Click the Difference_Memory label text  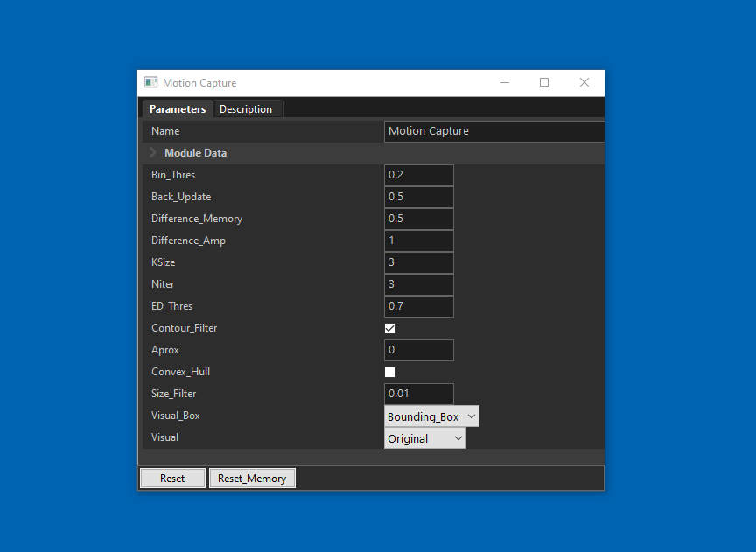(x=197, y=219)
